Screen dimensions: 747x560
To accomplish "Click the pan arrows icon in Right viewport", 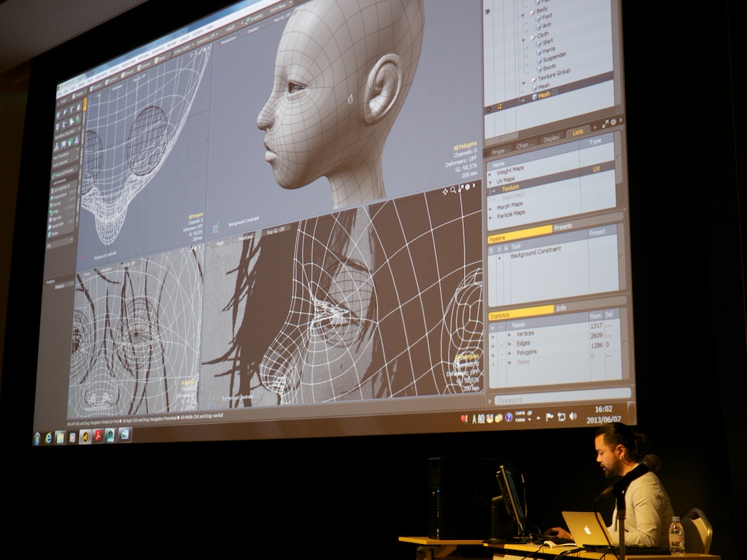I will pyautogui.click(x=445, y=192).
